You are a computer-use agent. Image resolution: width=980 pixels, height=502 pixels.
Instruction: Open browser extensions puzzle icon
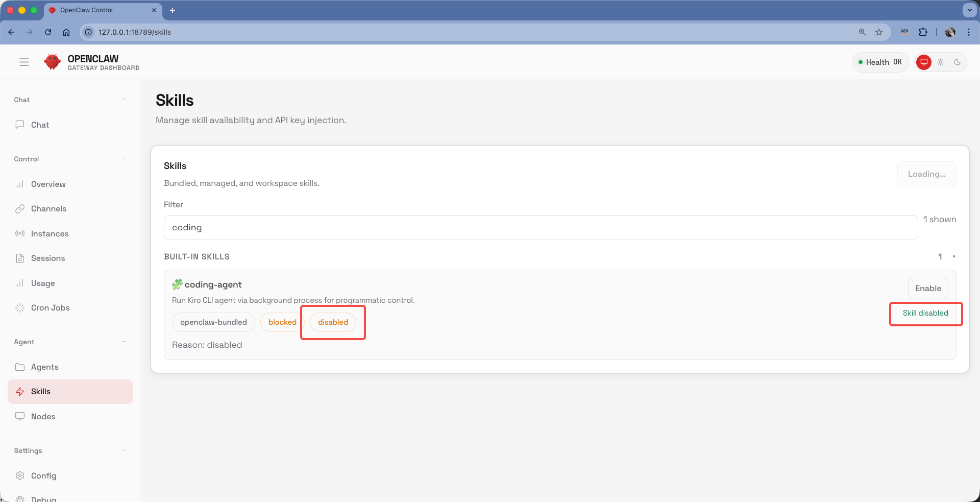click(x=923, y=32)
